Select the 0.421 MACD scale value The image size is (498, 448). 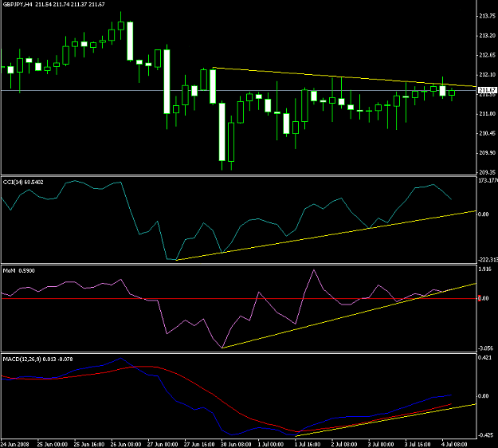[484, 358]
